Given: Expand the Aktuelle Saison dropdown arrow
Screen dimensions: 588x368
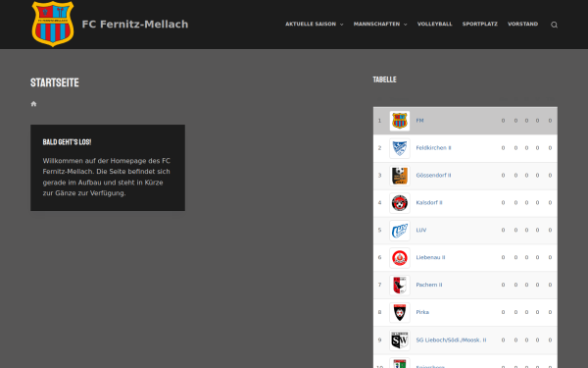Looking at the screenshot, I should pos(341,25).
